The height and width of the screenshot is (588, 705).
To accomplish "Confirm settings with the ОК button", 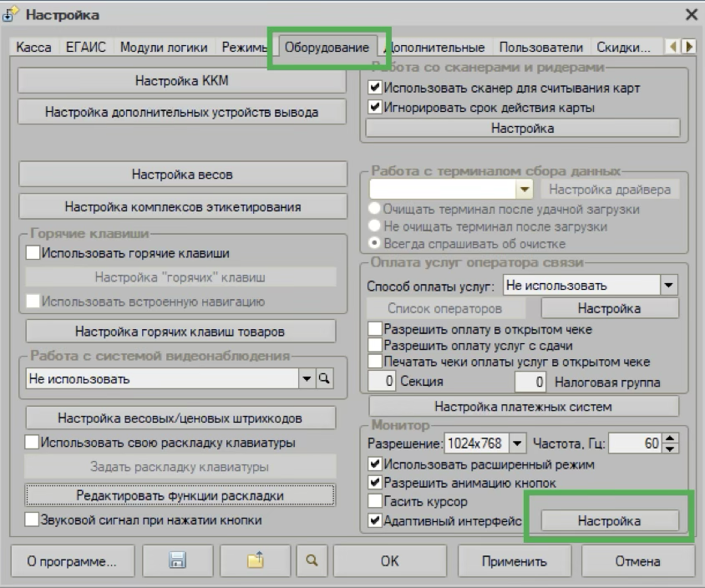I will click(x=390, y=560).
